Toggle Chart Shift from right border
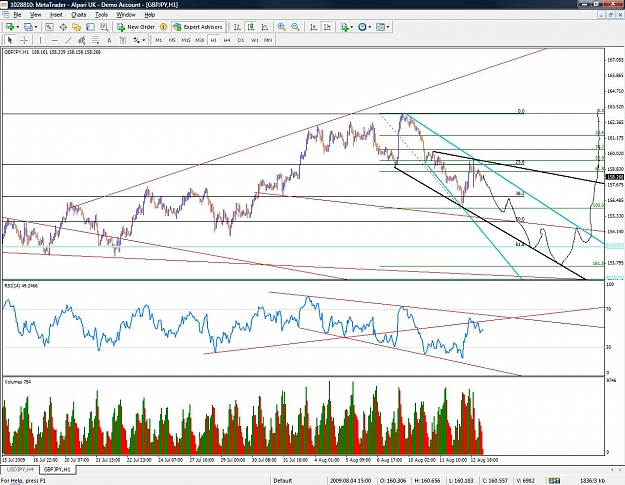The image size is (625, 485). (327, 27)
